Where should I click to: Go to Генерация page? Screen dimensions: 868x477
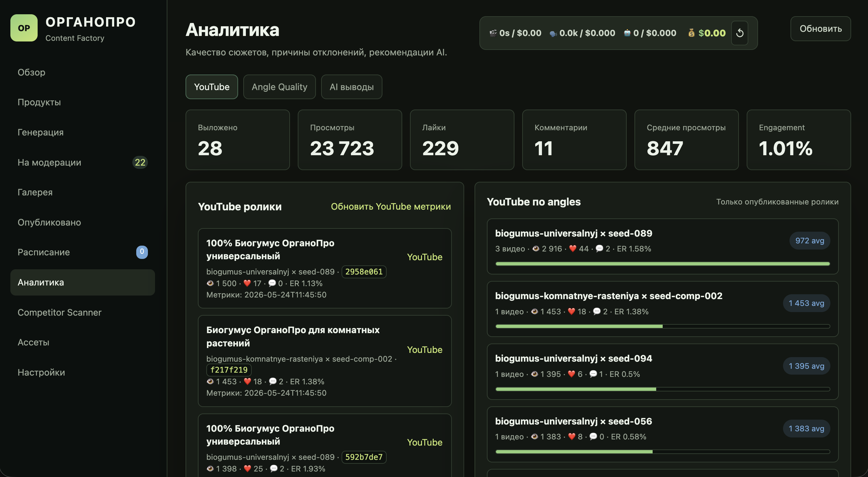(83, 132)
